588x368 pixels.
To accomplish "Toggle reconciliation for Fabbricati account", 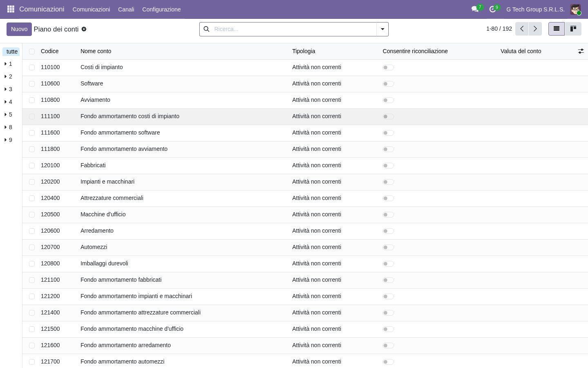I will pyautogui.click(x=388, y=166).
